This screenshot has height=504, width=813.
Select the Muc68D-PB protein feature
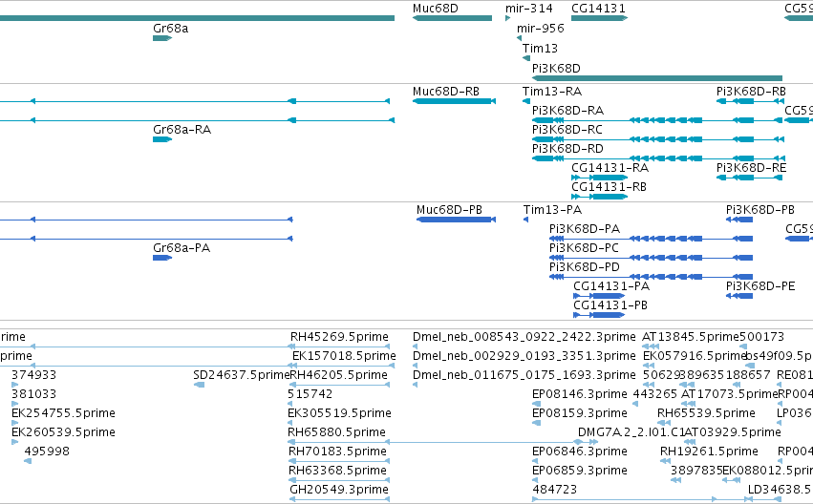[456, 220]
